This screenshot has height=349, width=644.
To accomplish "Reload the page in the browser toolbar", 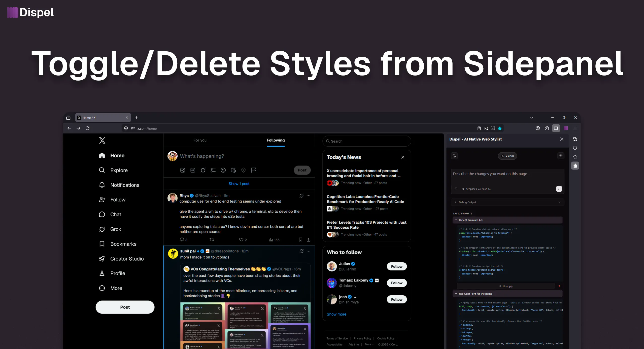I will [x=88, y=128].
